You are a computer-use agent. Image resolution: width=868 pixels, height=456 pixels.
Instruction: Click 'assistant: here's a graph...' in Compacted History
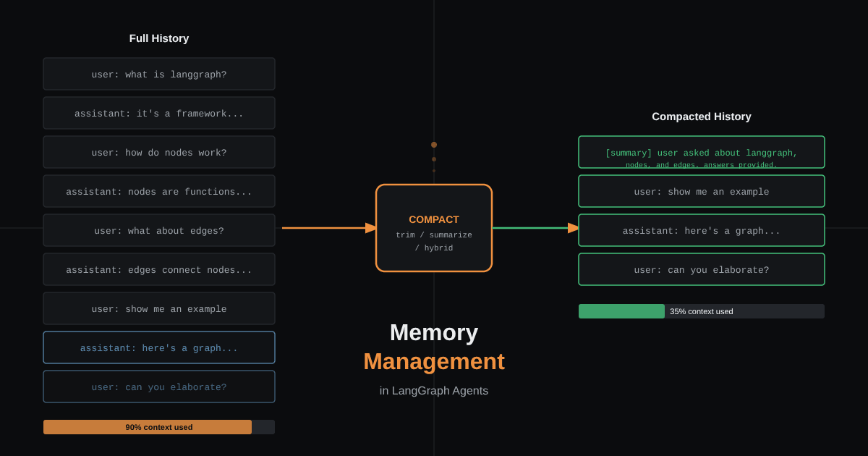click(702, 230)
